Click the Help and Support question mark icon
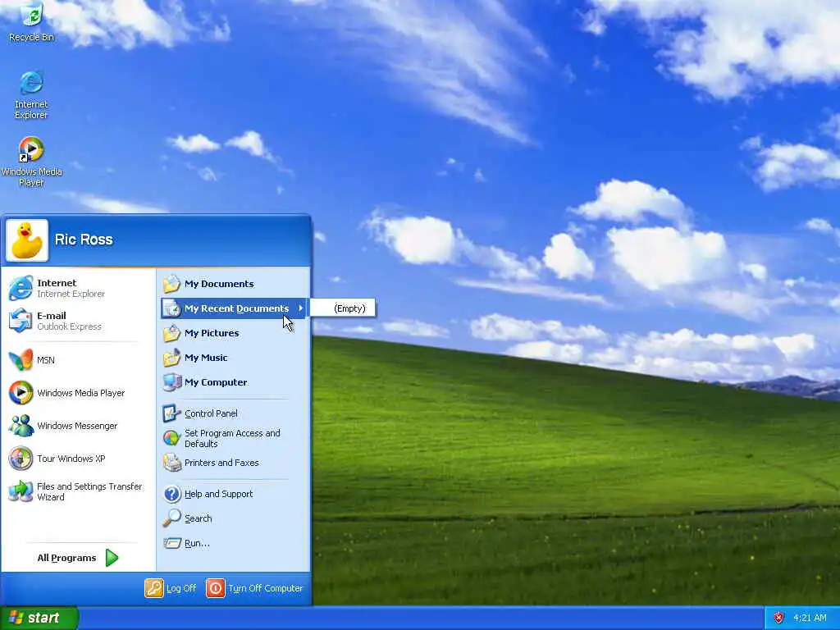The height and width of the screenshot is (630, 840). 171,494
